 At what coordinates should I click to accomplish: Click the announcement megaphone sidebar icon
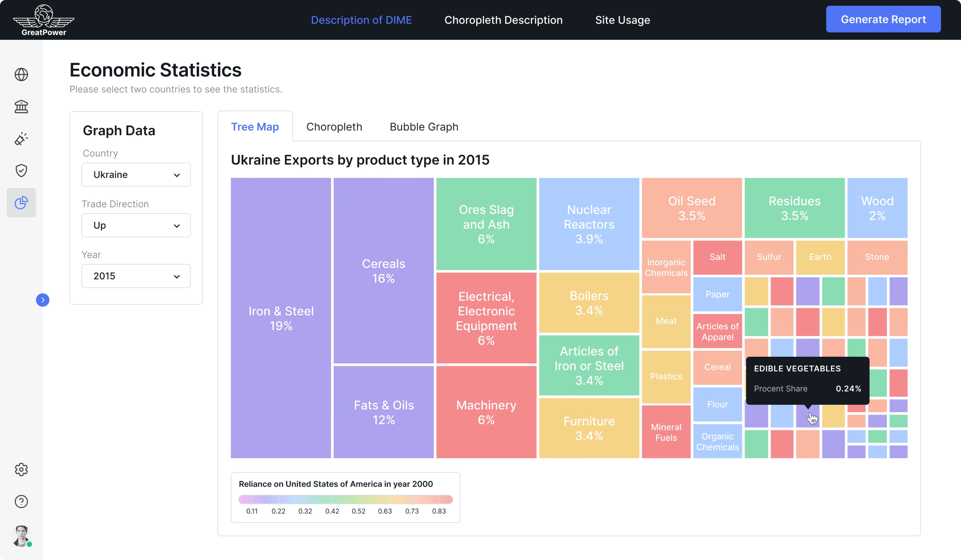tap(21, 139)
